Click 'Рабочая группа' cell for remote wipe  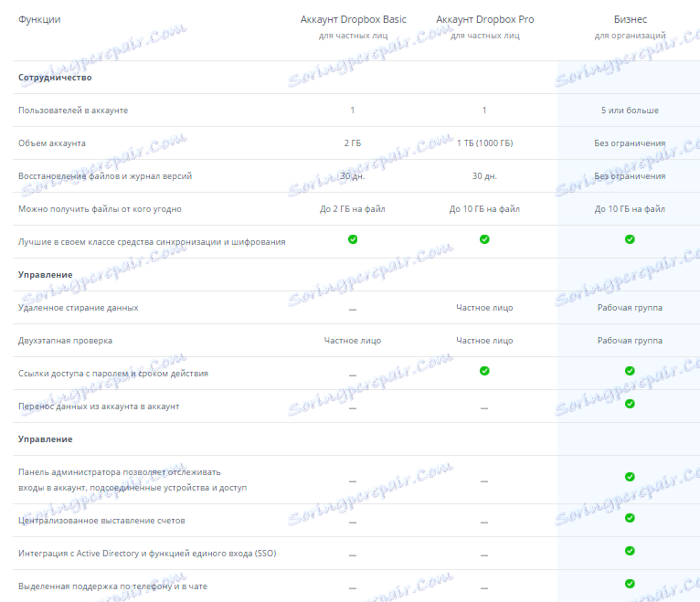pos(630,308)
